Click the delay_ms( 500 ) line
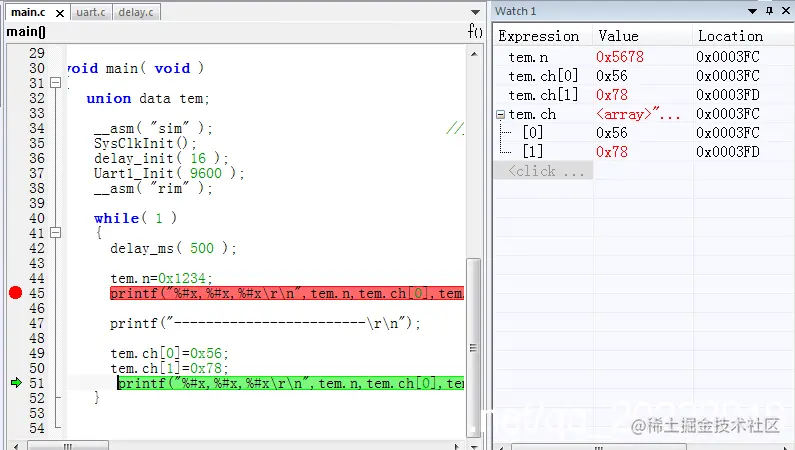 point(173,248)
